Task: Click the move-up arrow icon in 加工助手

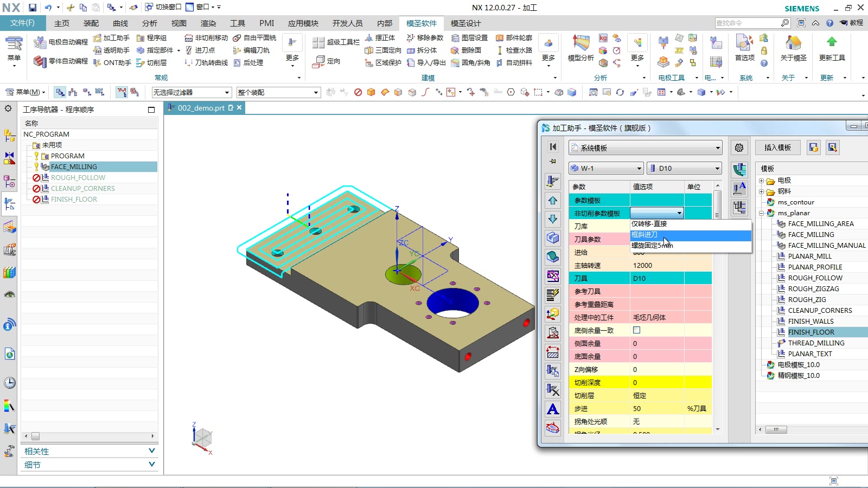Action: click(x=553, y=201)
